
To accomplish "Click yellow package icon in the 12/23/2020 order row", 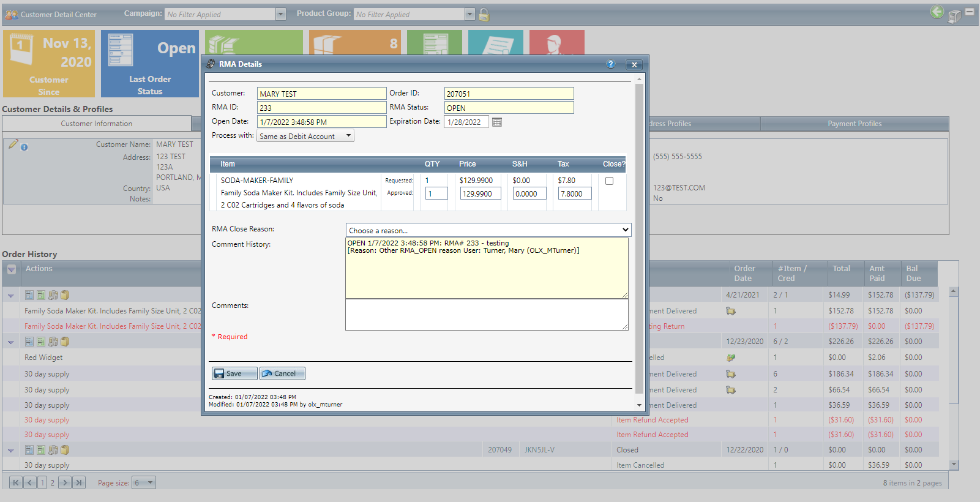I will (x=65, y=342).
